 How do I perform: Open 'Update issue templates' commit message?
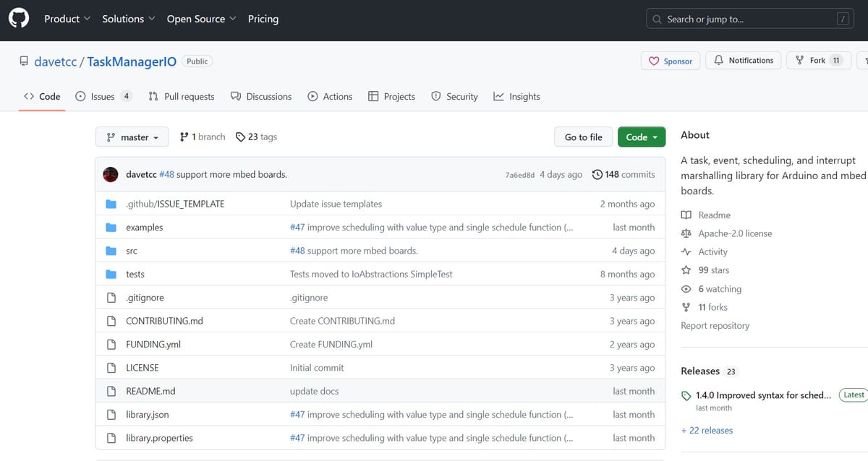[x=336, y=204]
